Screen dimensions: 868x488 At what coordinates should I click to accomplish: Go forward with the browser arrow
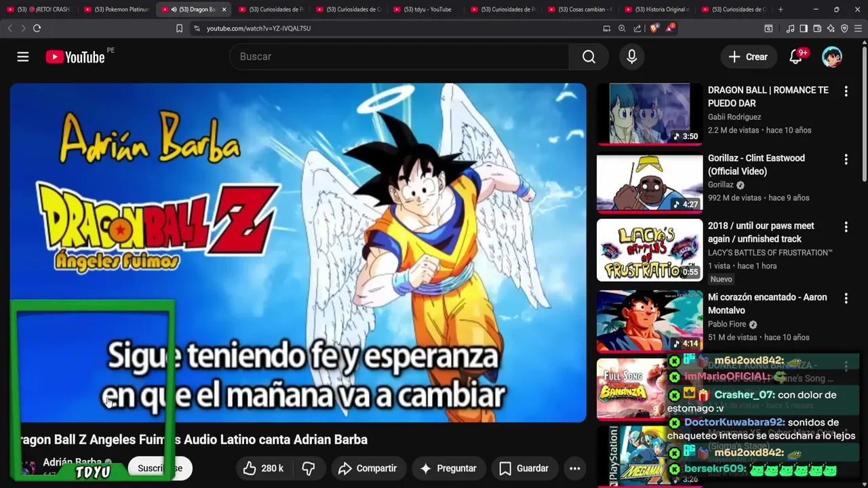23,28
